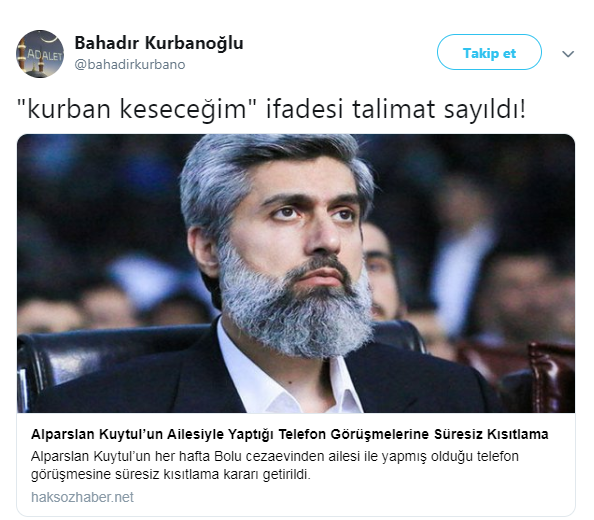The image size is (594, 520).
Task: Visit the @bahadirkurbano handle link
Action: pyautogui.click(x=130, y=64)
